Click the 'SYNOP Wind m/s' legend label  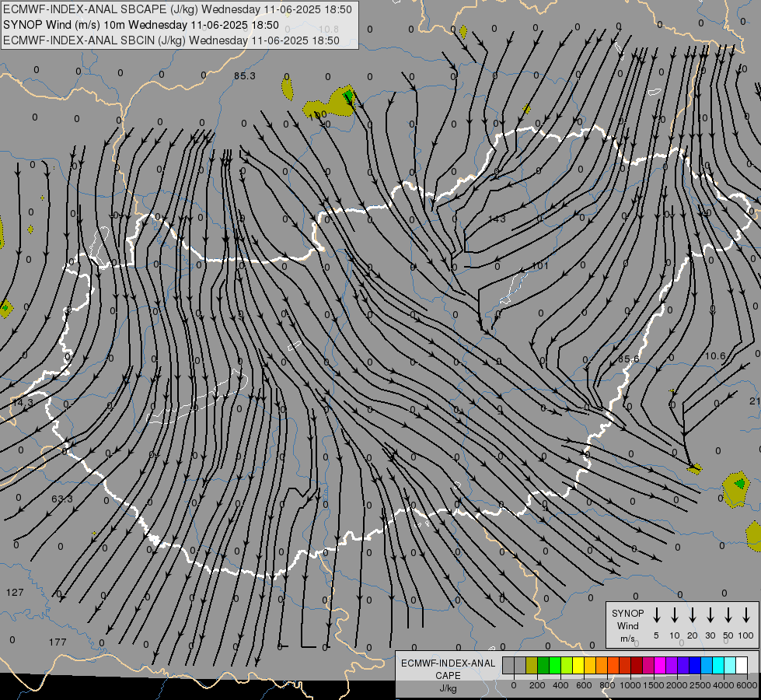click(x=627, y=626)
